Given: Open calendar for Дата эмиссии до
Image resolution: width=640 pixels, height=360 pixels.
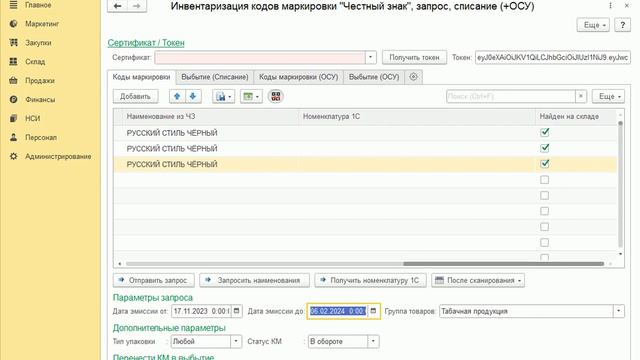Looking at the screenshot, I should click(x=373, y=311).
